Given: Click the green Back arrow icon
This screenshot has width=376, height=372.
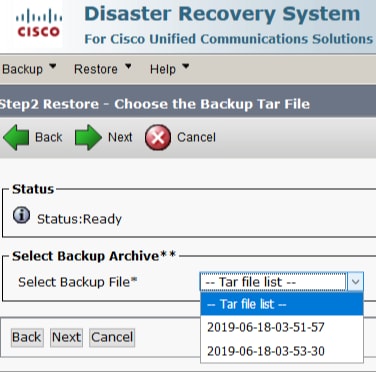Looking at the screenshot, I should pyautogui.click(x=16, y=137).
